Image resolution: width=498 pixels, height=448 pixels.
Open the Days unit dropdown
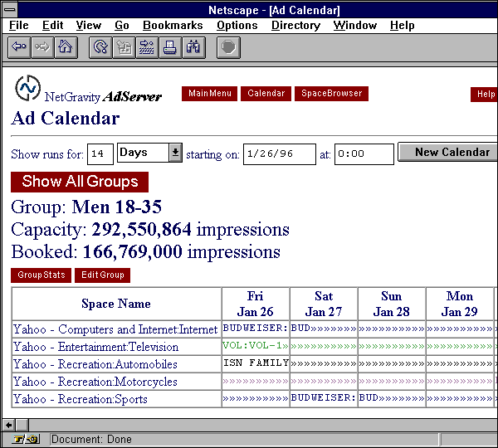click(175, 153)
